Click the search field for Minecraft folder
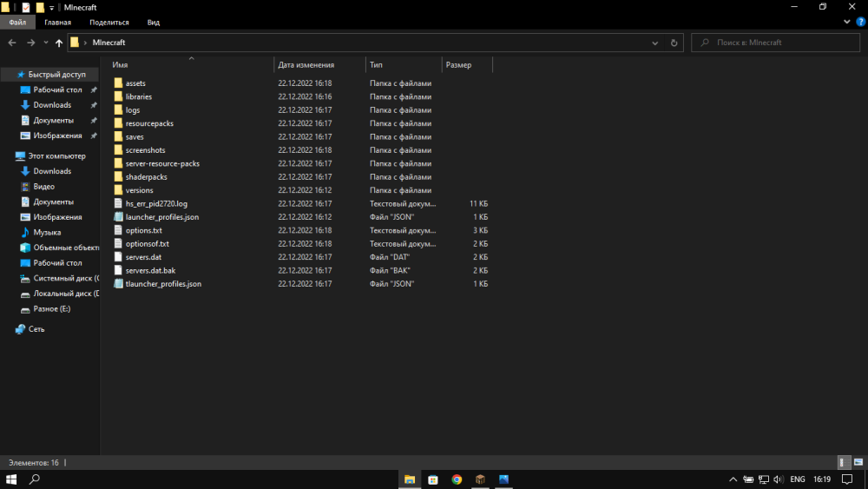The width and height of the screenshot is (868, 489). pyautogui.click(x=775, y=43)
